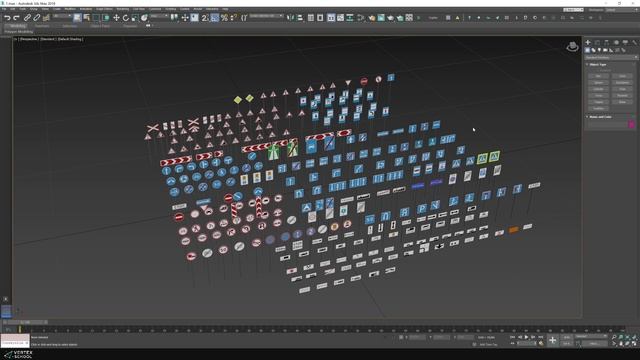Open the Graph Editors menu

[104, 9]
